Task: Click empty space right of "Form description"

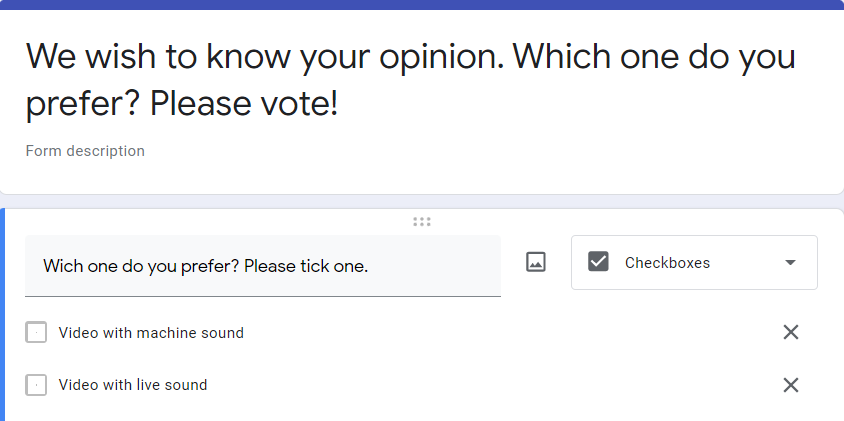Action: click(450, 151)
